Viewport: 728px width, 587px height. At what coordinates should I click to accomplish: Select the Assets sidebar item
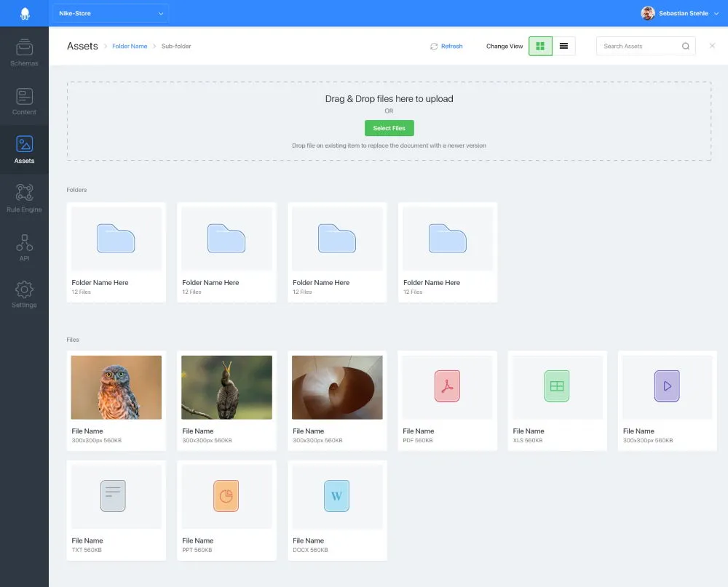coord(24,149)
